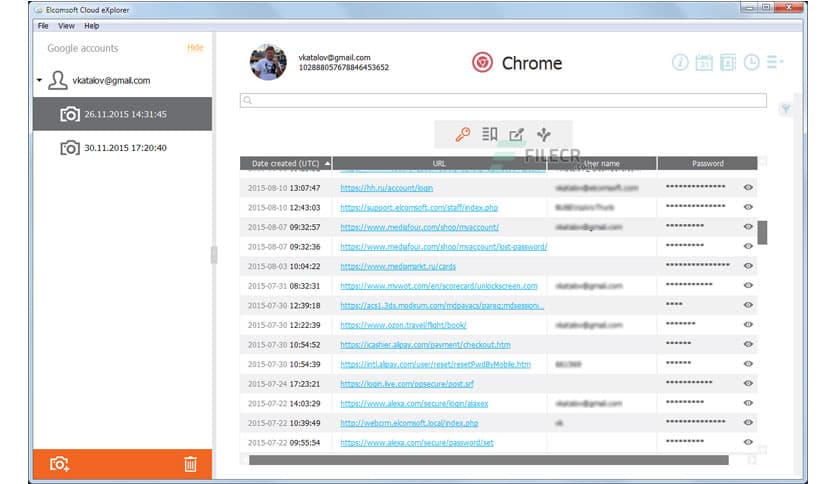Screen dimensions: 836x484
Task: Sort by Date created (UTC) column
Action: [x=286, y=164]
